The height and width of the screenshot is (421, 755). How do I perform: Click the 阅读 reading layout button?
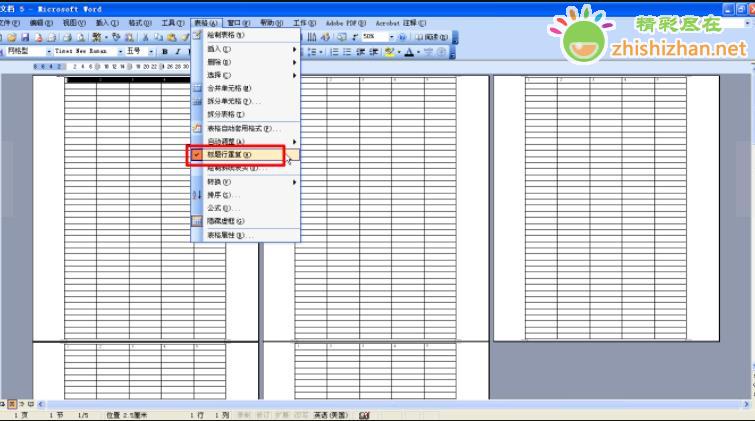click(432, 37)
